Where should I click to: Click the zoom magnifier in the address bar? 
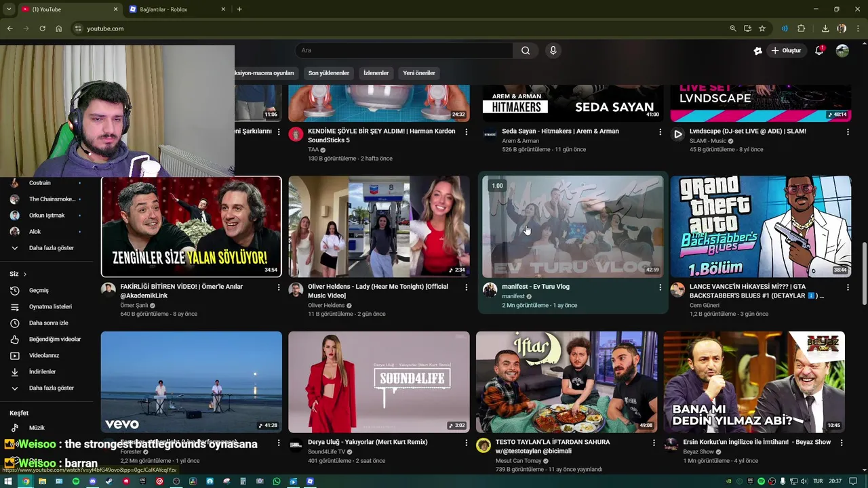click(x=733, y=28)
